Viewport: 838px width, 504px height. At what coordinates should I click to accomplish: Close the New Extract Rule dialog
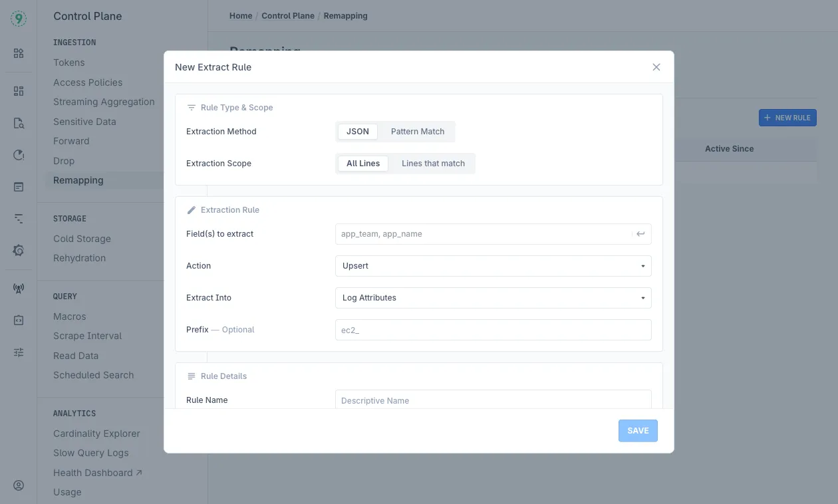(656, 67)
